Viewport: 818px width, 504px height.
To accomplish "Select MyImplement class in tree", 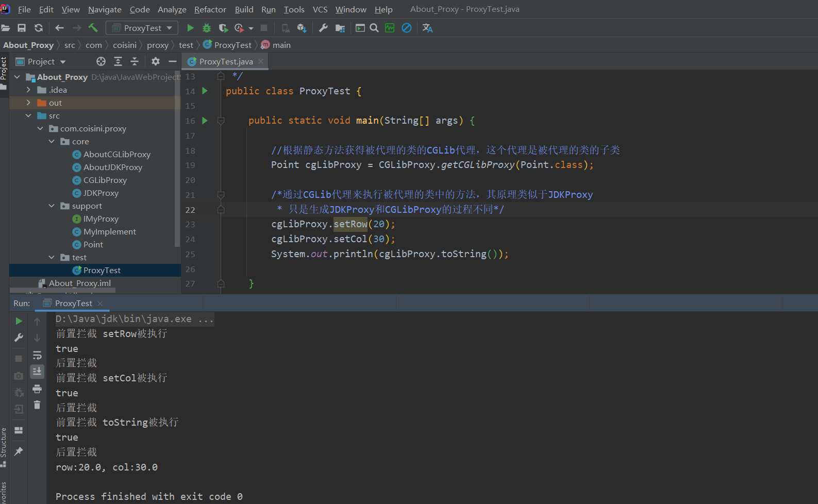I will 110,231.
